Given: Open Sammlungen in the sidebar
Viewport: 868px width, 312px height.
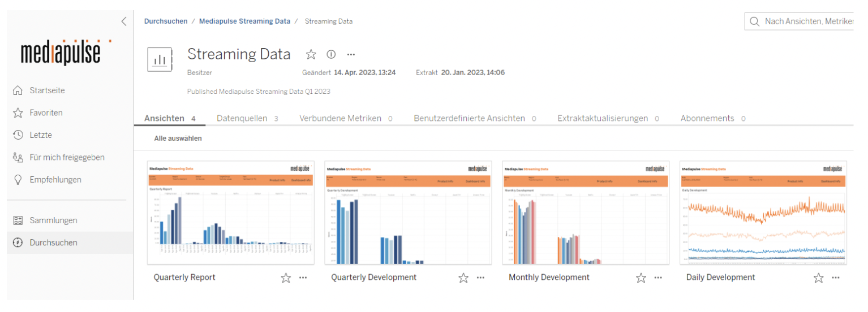Looking at the screenshot, I should (x=53, y=220).
